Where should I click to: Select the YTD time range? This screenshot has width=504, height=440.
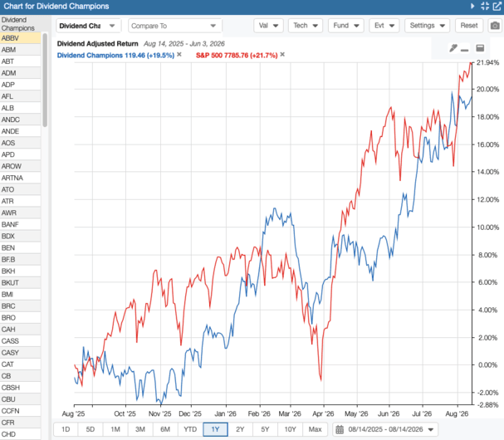(190, 429)
